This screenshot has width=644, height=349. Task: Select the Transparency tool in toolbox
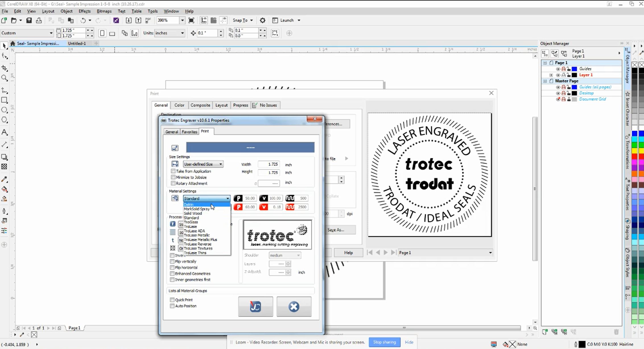(4, 167)
